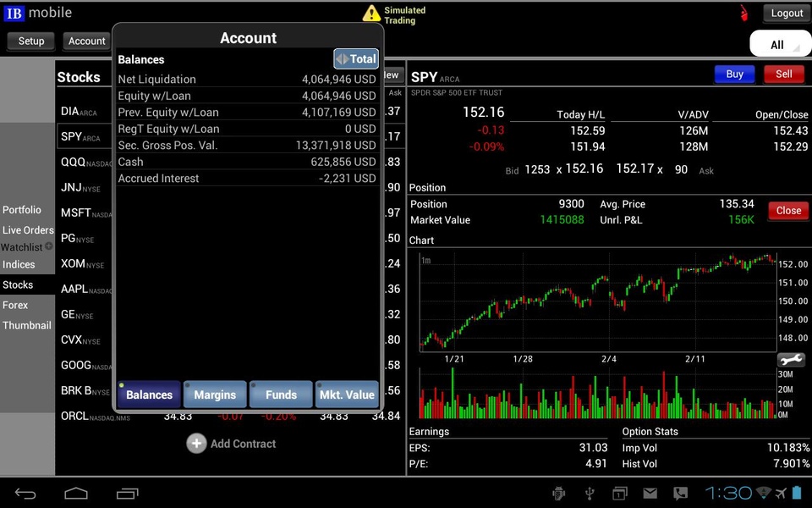Tap Android home navigation icon
Screen dimensions: 812x508
tap(76, 494)
